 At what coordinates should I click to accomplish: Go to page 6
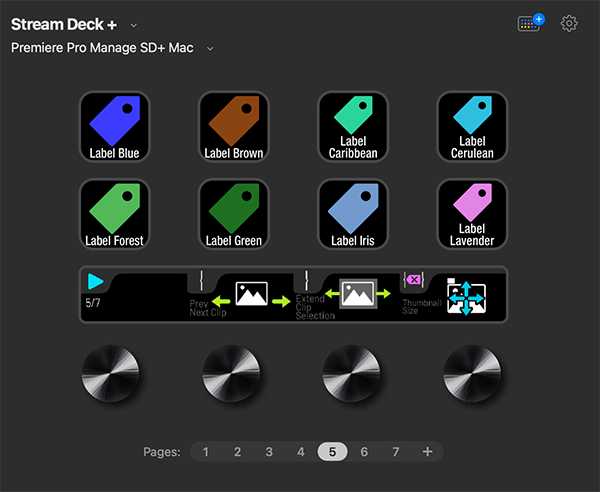point(364,452)
